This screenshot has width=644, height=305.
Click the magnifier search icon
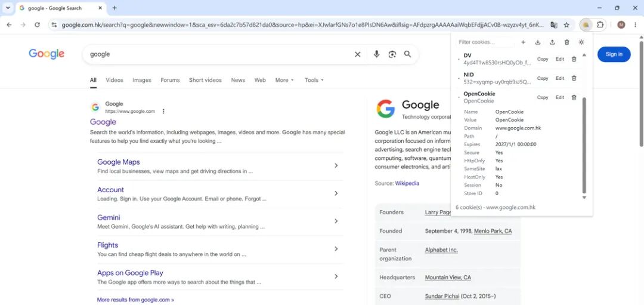tap(407, 54)
